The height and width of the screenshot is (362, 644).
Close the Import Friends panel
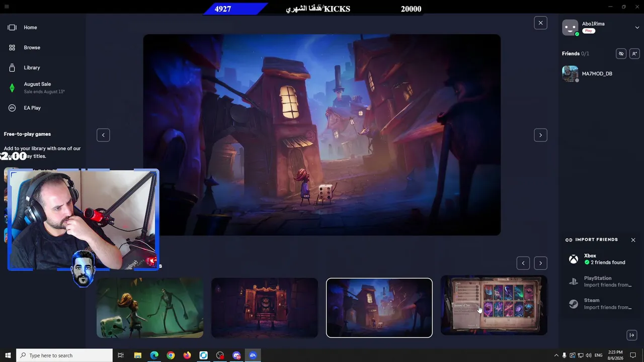[633, 240]
